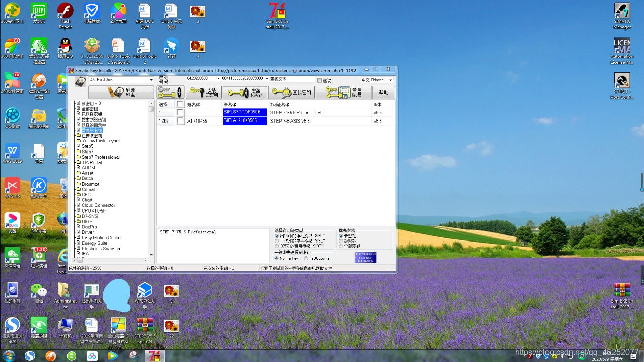644x362 pixels.
Task: Choose 短密钥 priority install radio
Action: click(341, 241)
